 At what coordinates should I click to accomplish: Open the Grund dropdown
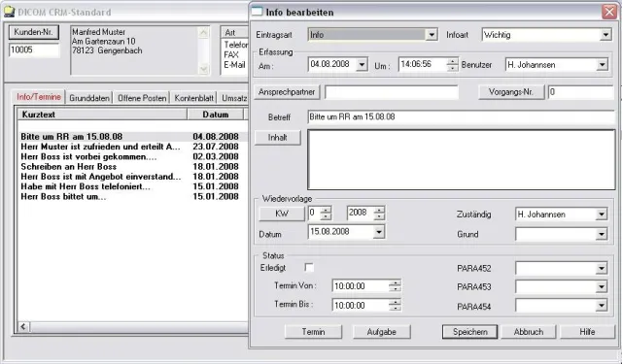tap(602, 235)
